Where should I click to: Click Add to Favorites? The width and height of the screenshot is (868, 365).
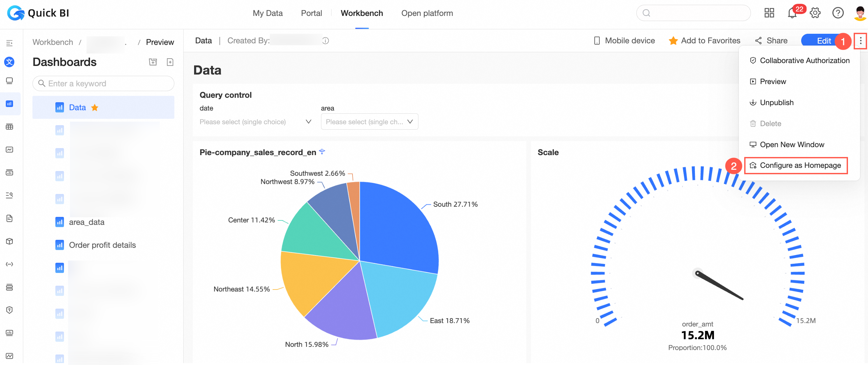coord(704,41)
